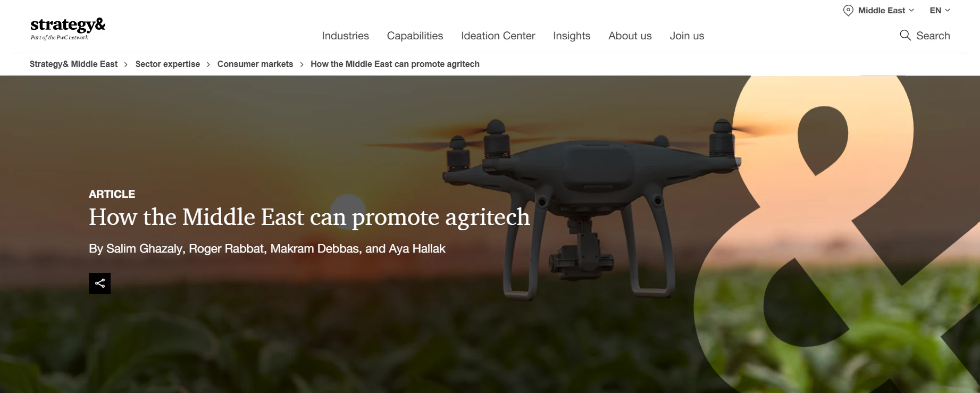Open the EN language dropdown
This screenshot has height=393, width=980.
[x=940, y=11]
